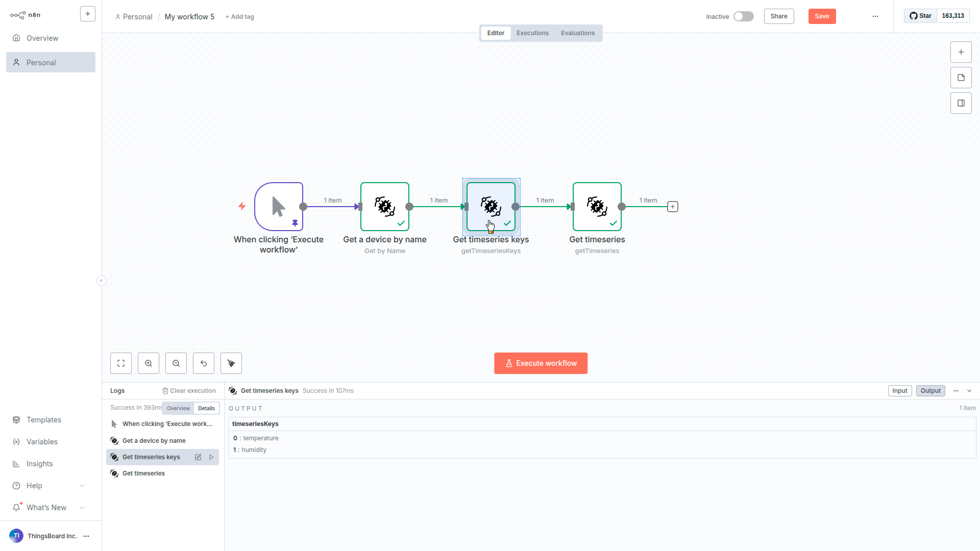Open edit icon for Get timeseries keys log
This screenshot has width=980, height=551.
coord(198,457)
